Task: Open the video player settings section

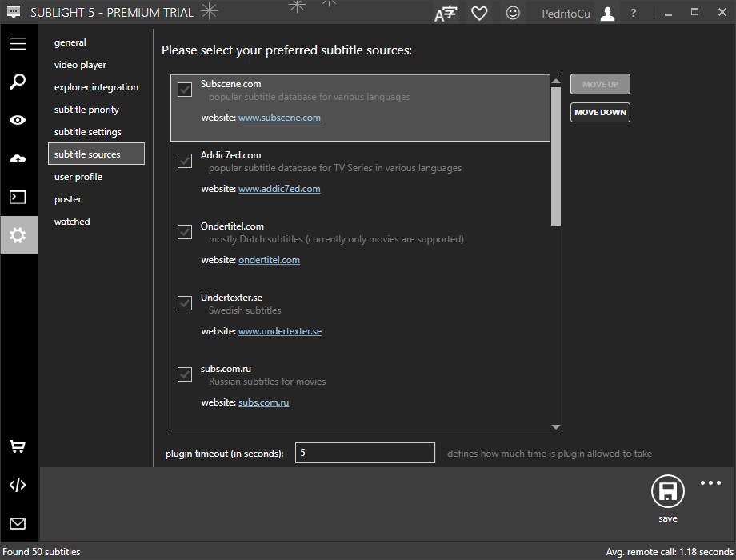Action: [x=80, y=65]
